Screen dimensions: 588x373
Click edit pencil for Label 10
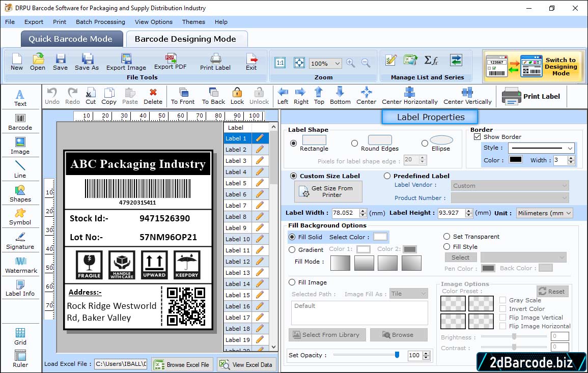[260, 239]
